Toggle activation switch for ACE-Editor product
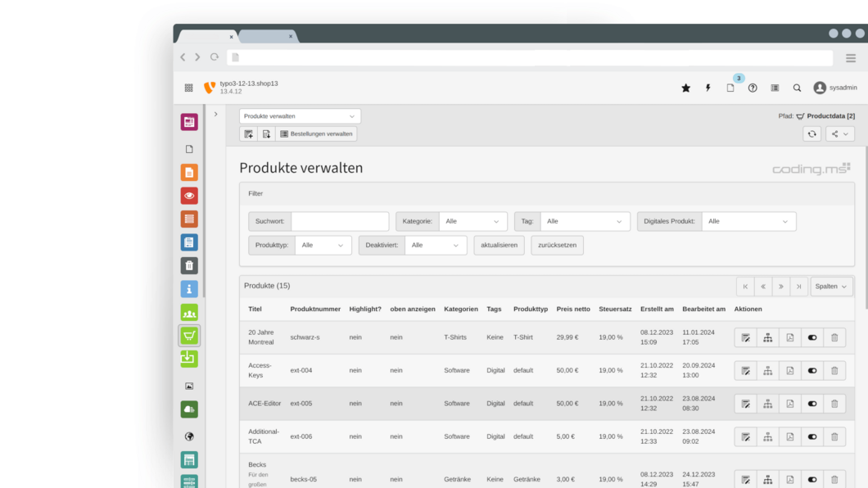The width and height of the screenshot is (868, 488). pyautogui.click(x=811, y=404)
